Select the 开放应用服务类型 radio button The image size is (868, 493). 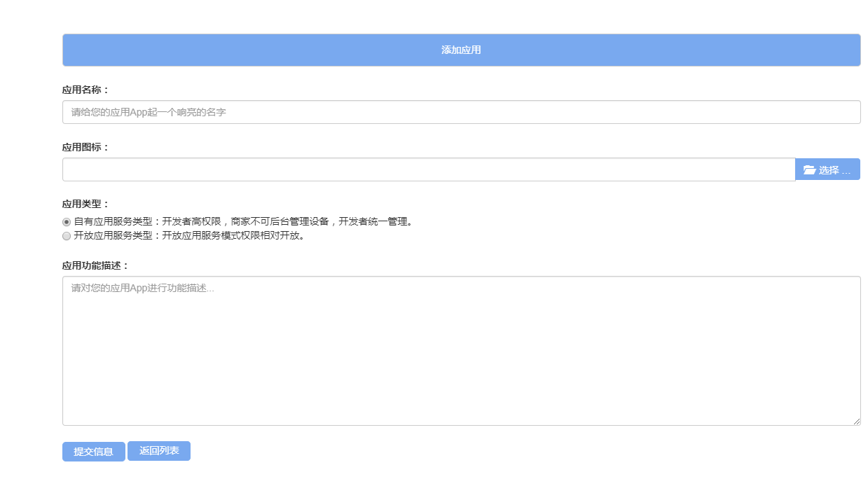[x=67, y=236]
